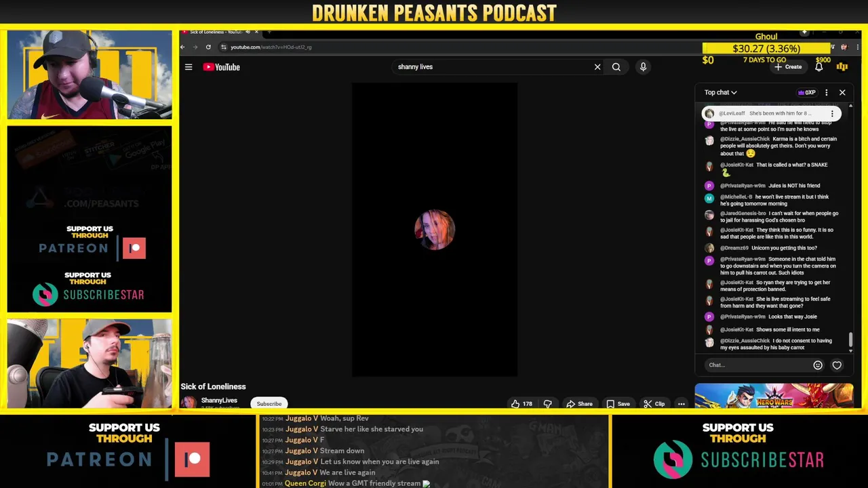Open the bottom webcam feed panel
Viewport: 868px width, 488px height.
(90, 363)
